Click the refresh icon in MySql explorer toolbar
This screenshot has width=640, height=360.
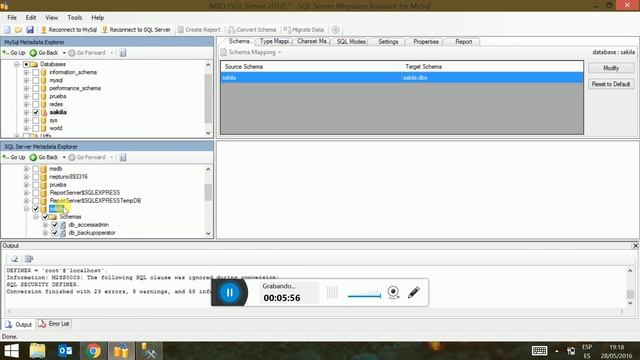[x=123, y=53]
